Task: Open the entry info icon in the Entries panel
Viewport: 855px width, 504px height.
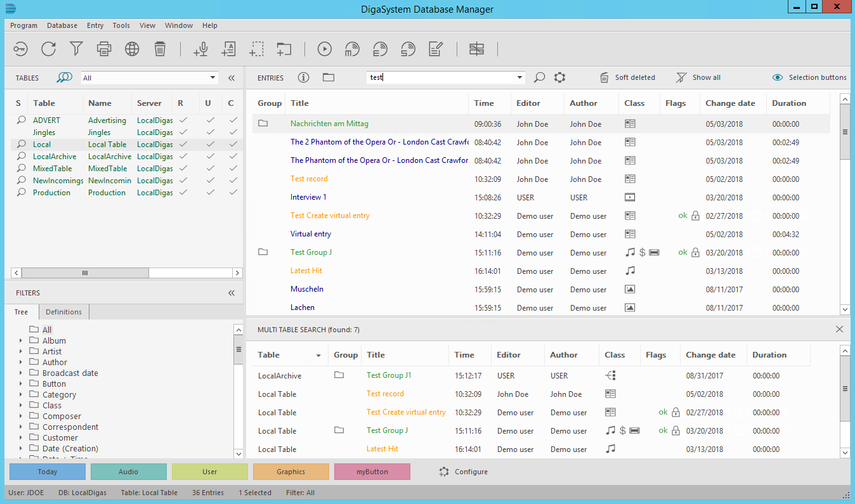Action: 303,77
